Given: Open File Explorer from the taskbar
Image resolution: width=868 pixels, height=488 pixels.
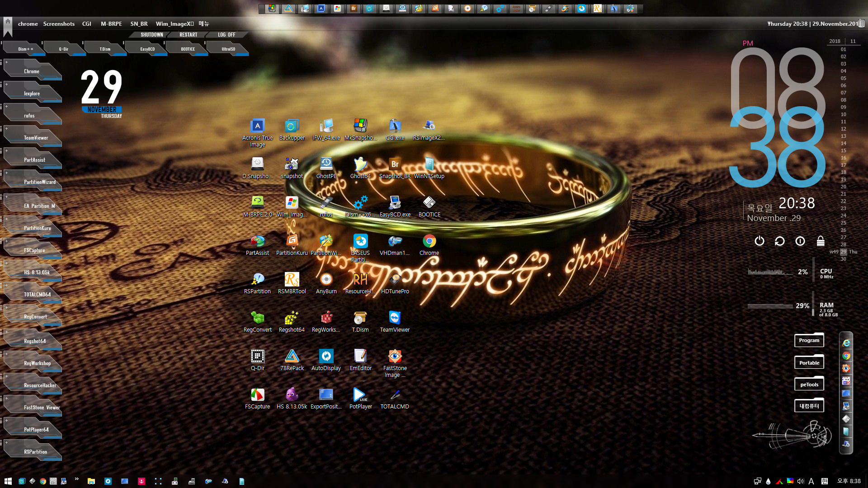Looking at the screenshot, I should tap(91, 481).
